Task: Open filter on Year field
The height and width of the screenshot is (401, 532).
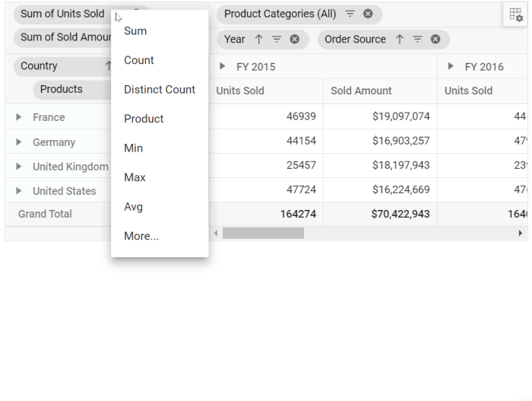Action: [277, 40]
